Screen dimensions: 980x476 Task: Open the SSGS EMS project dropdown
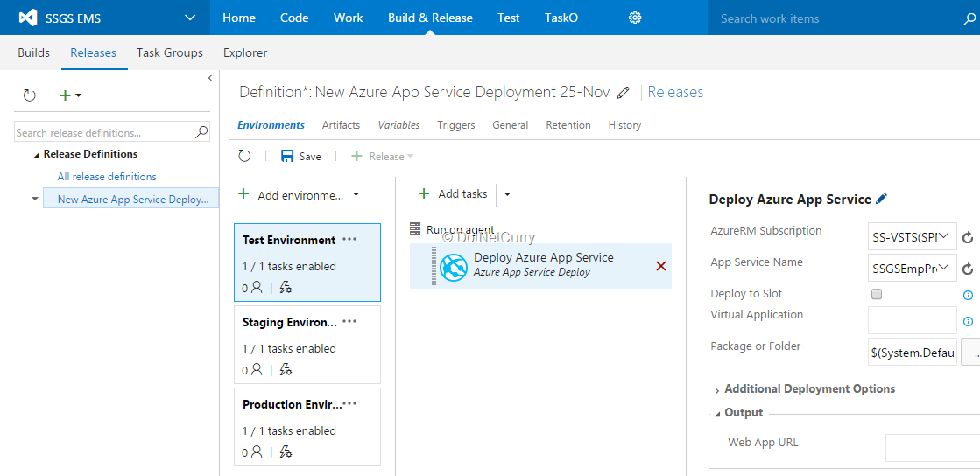tap(190, 18)
